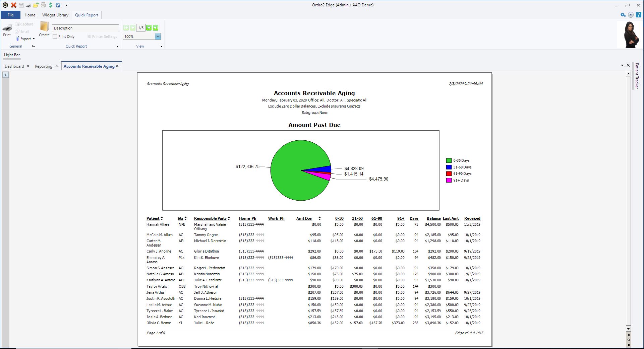Close the active document with the X

pyautogui.click(x=628, y=65)
